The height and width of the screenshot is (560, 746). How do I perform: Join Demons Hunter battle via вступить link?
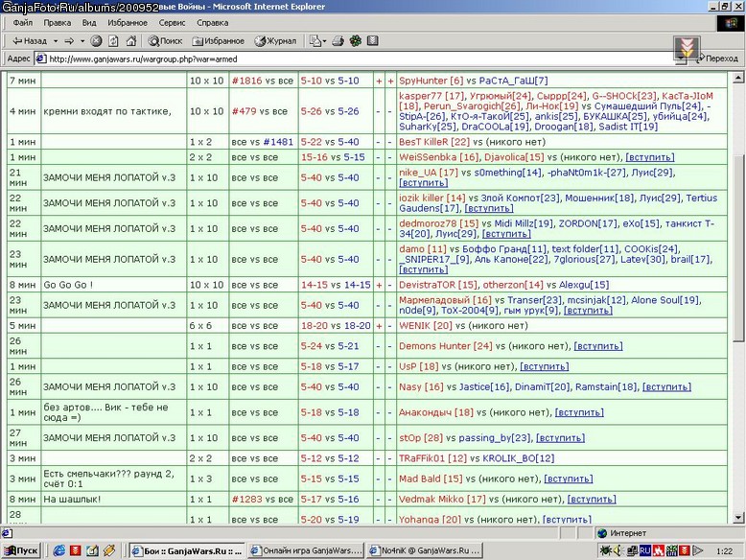pyautogui.click(x=598, y=346)
